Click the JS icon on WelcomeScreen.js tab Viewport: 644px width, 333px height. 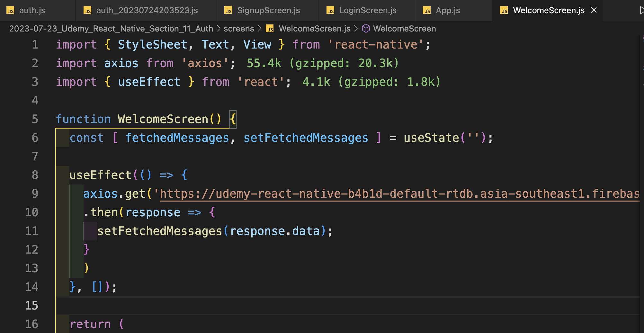[x=504, y=11]
